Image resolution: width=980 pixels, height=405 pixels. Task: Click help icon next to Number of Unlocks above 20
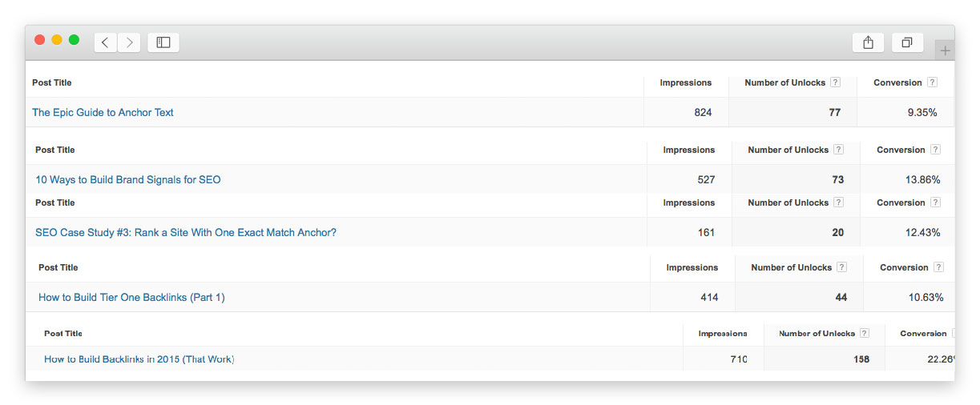(x=838, y=202)
